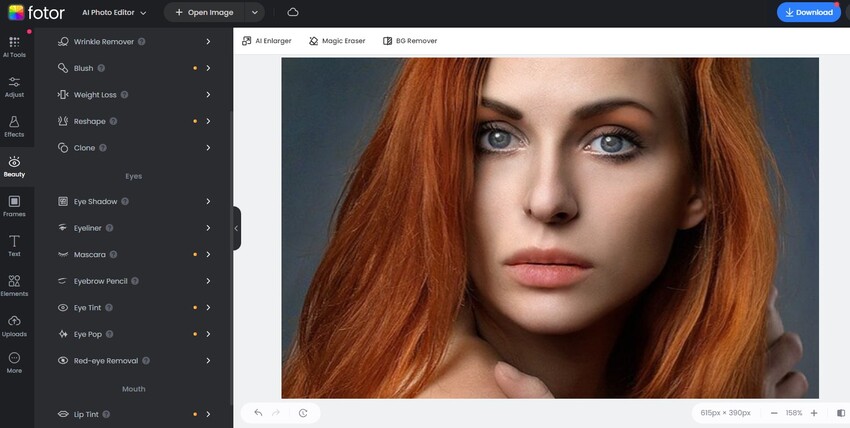The image size is (850, 428).
Task: Click the undo arrow
Action: [x=258, y=413]
